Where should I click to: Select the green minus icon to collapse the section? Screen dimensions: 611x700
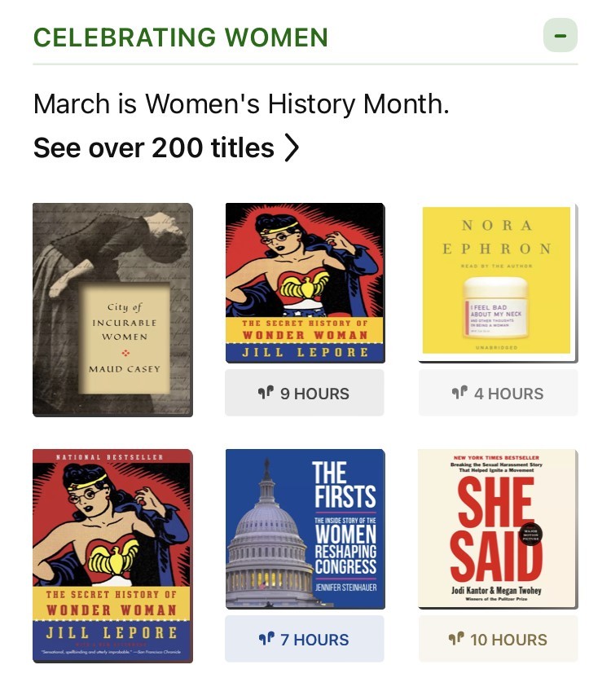(560, 35)
